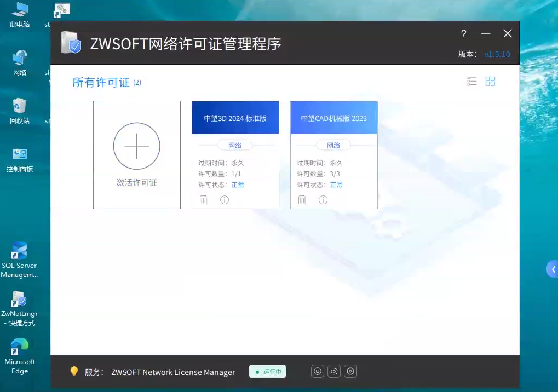
Task: Expand the side panel arrow at right edge
Action: (553, 269)
